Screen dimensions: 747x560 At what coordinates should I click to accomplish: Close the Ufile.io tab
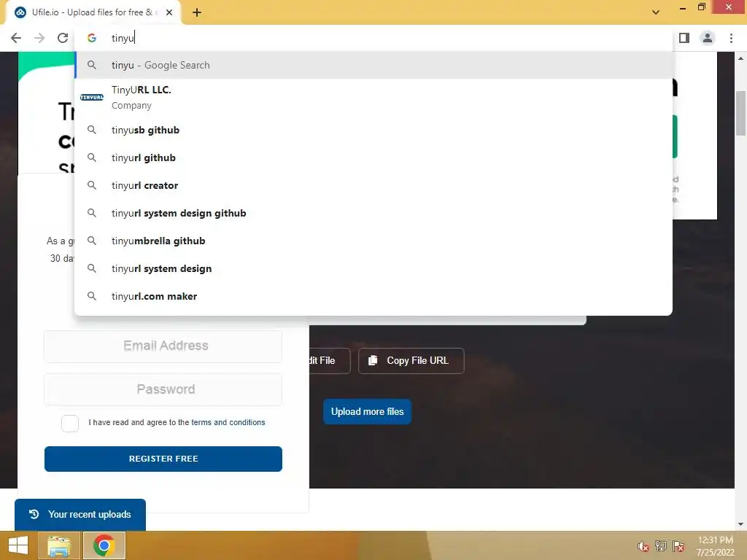169,12
